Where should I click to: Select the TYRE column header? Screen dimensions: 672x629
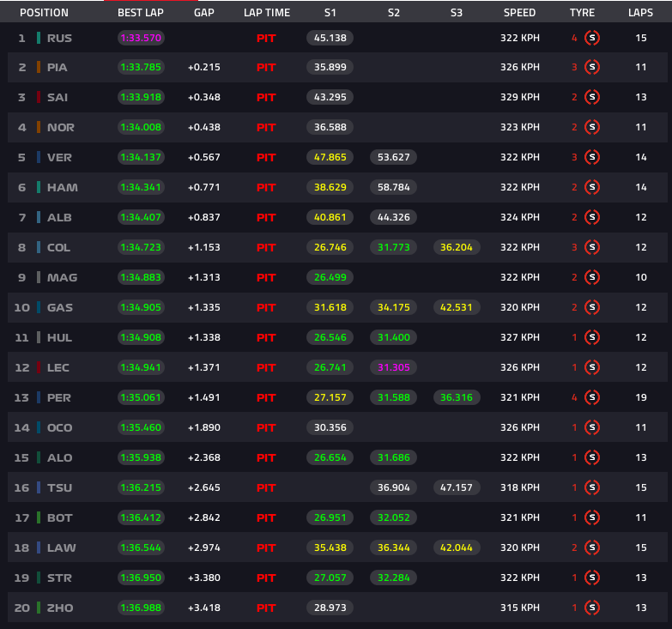click(581, 13)
